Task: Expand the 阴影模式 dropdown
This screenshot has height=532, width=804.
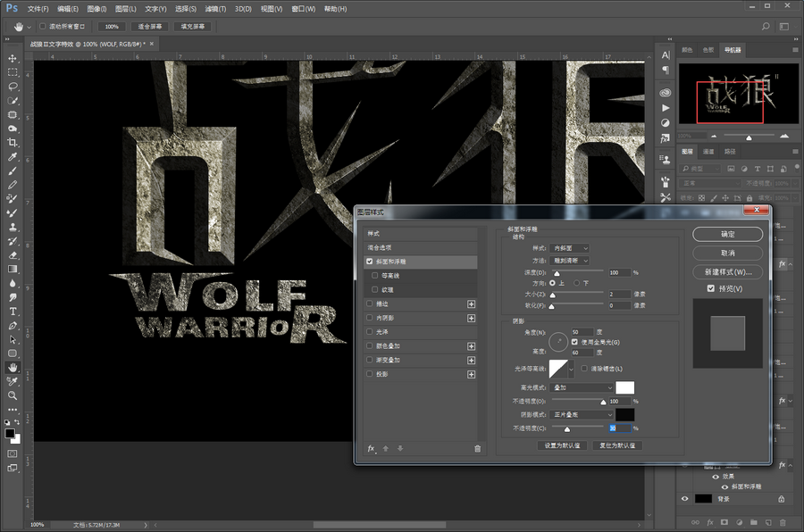Action: click(581, 414)
